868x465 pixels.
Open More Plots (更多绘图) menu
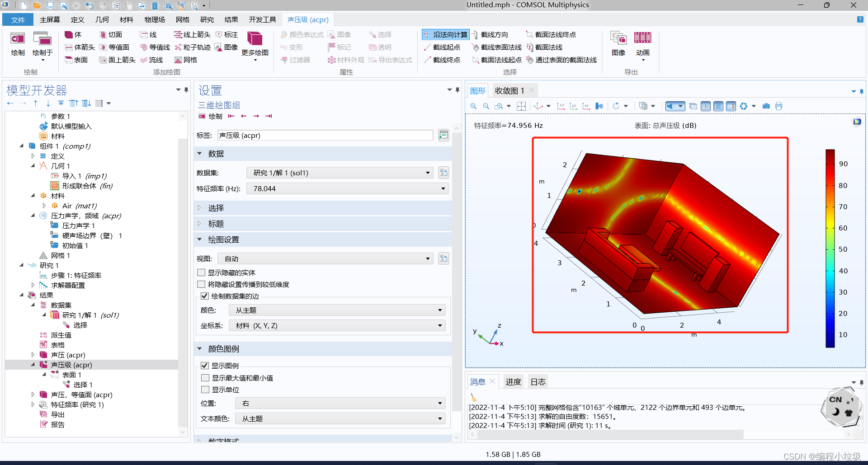pyautogui.click(x=255, y=45)
